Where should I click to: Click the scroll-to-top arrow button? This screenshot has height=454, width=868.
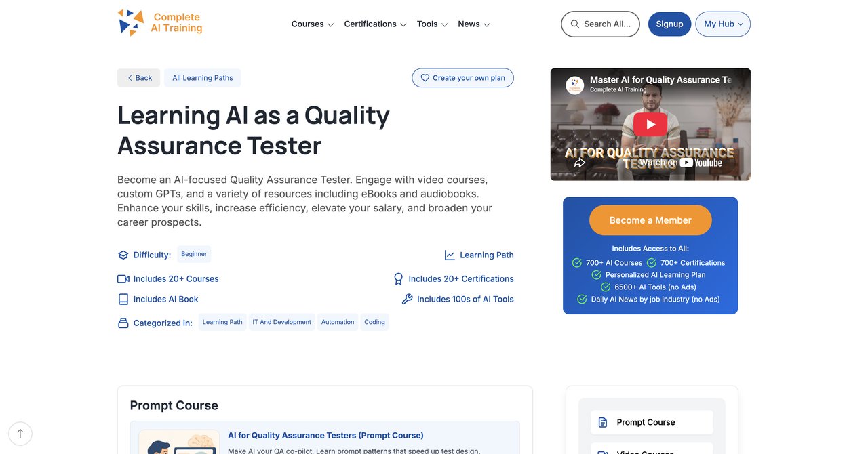[20, 434]
